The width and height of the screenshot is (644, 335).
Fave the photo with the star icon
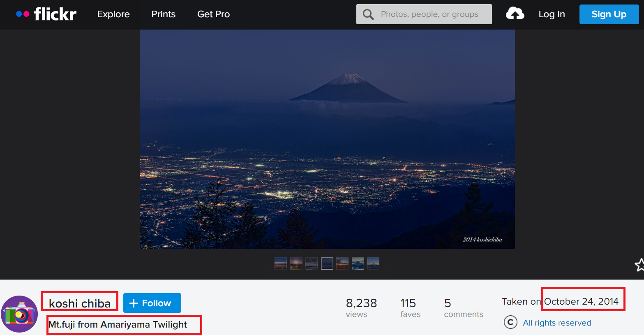[x=639, y=265]
